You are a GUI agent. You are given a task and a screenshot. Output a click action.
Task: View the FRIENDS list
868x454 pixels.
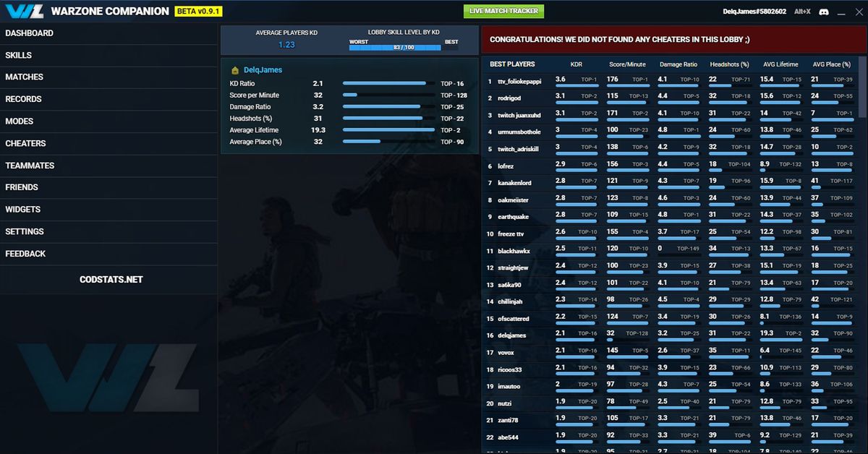tap(24, 187)
